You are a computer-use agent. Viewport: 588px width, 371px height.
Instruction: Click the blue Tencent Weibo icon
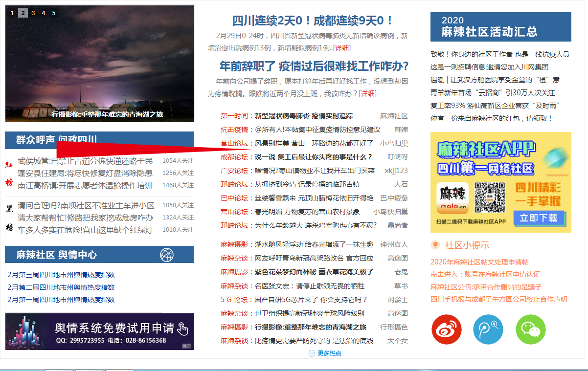(x=488, y=330)
